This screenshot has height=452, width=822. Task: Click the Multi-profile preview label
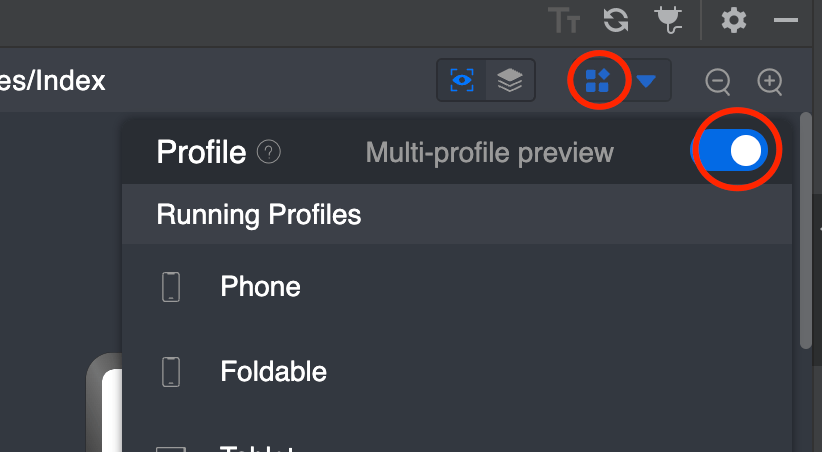[489, 152]
